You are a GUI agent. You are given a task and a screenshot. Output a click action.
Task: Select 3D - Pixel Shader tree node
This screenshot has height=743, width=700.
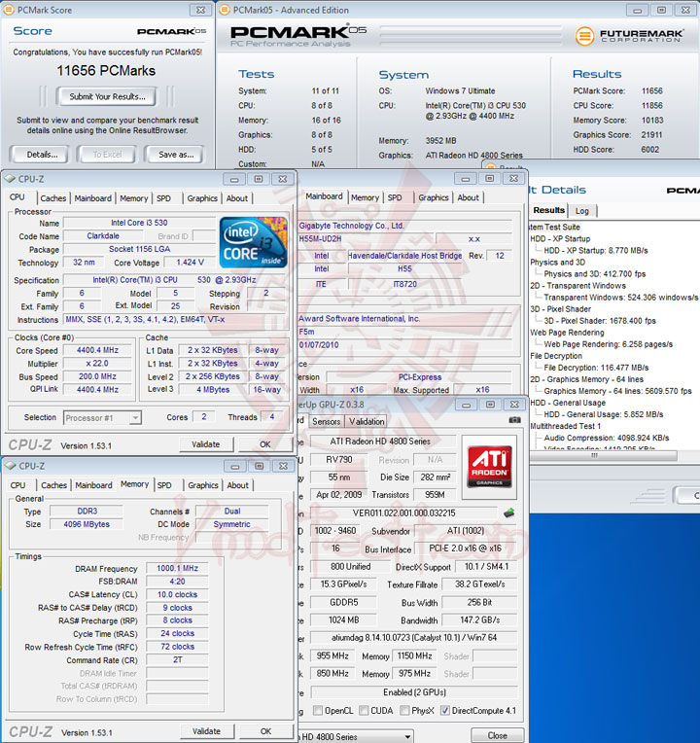tap(560, 309)
